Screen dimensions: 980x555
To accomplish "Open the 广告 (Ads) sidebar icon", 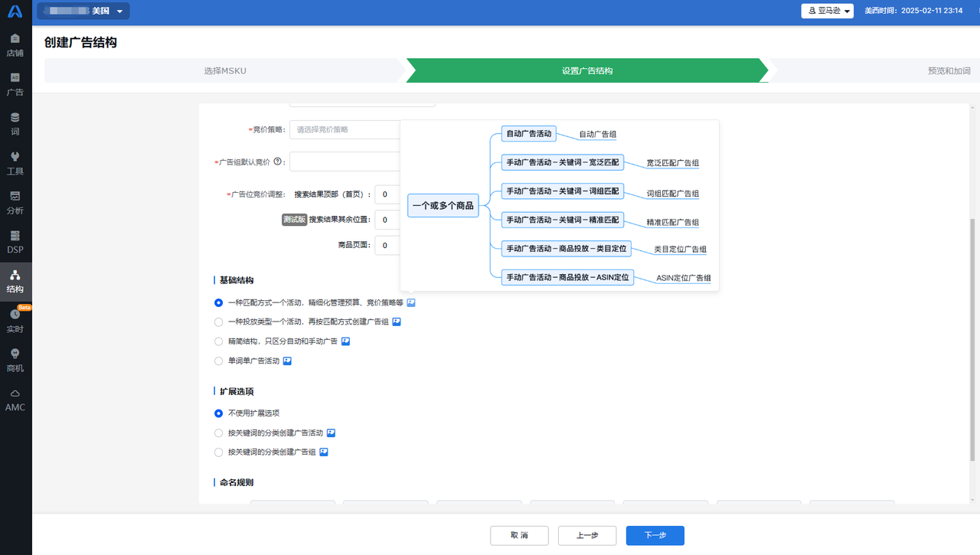I will 15,84.
